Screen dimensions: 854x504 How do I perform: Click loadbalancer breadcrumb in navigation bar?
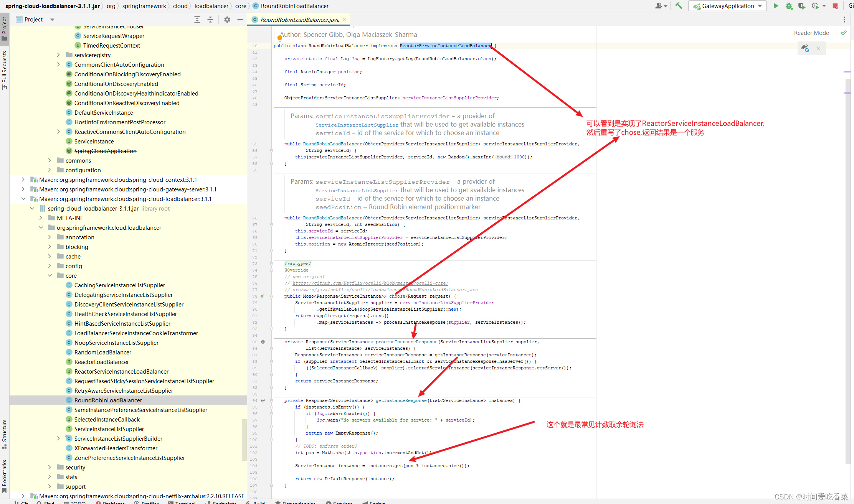pos(211,6)
